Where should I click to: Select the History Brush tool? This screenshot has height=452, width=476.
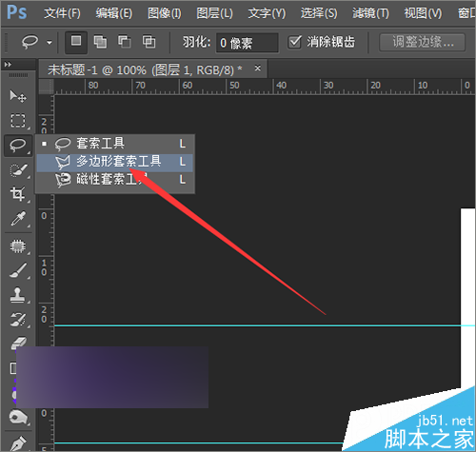pyautogui.click(x=18, y=320)
